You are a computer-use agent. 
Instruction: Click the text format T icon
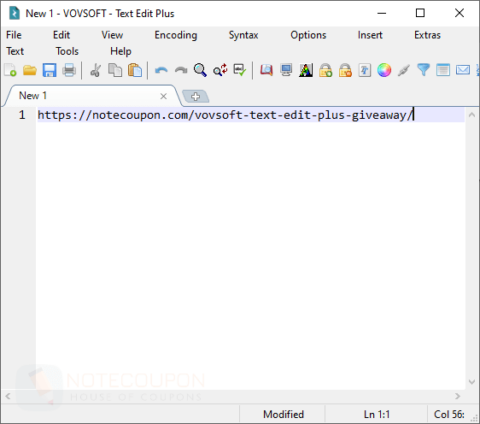[x=365, y=70]
